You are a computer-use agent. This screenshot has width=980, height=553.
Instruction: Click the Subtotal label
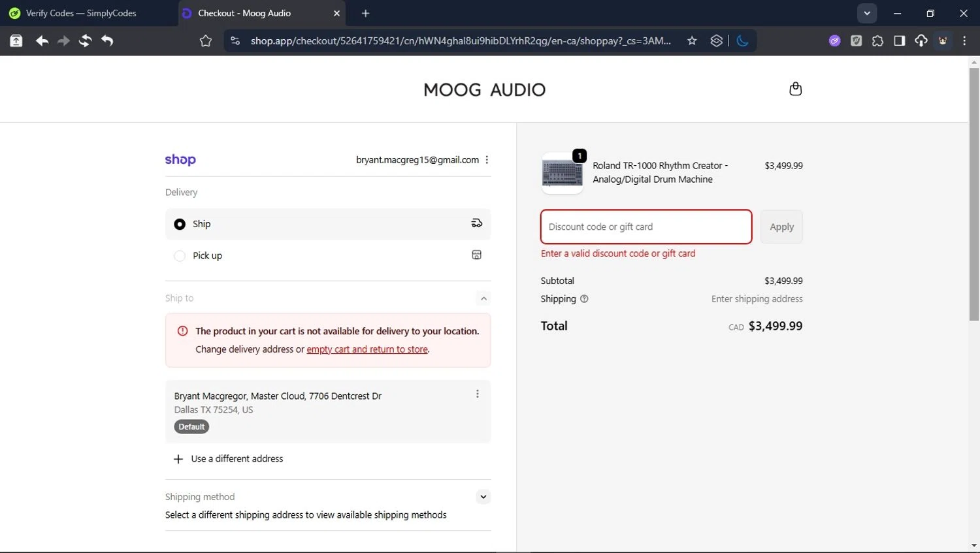(557, 281)
